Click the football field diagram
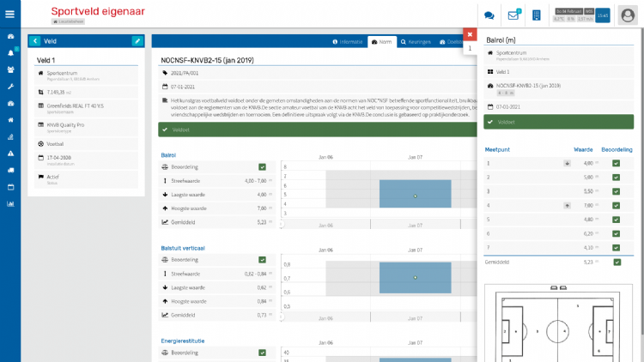The image size is (644, 362). coord(560,328)
